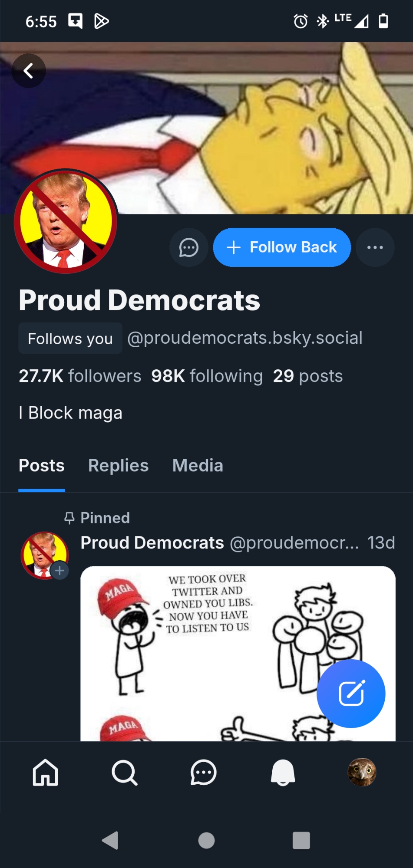The image size is (413, 868).
Task: Select the Posts tab
Action: click(42, 466)
